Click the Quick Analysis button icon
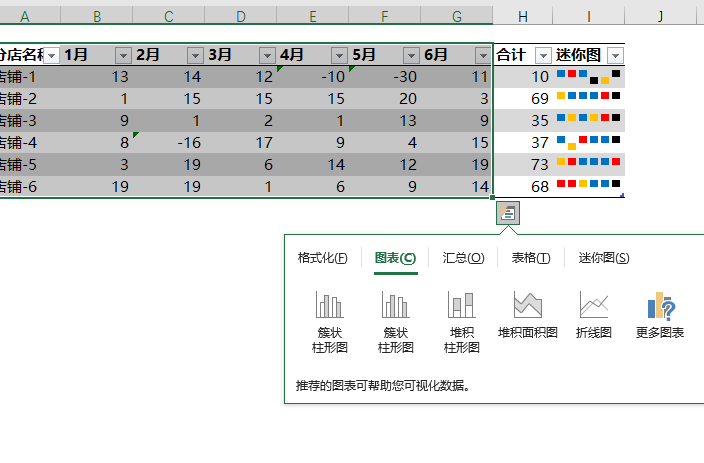The height and width of the screenshot is (463, 704). click(x=508, y=213)
